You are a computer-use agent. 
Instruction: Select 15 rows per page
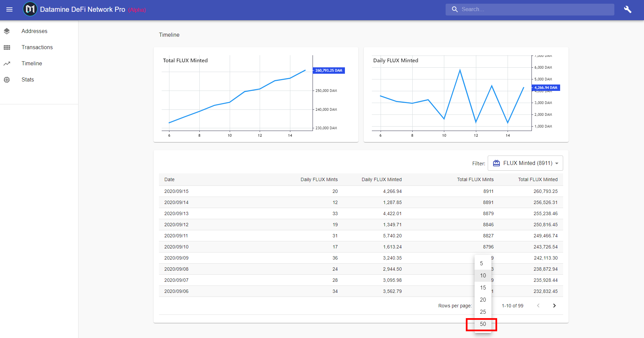point(483,288)
